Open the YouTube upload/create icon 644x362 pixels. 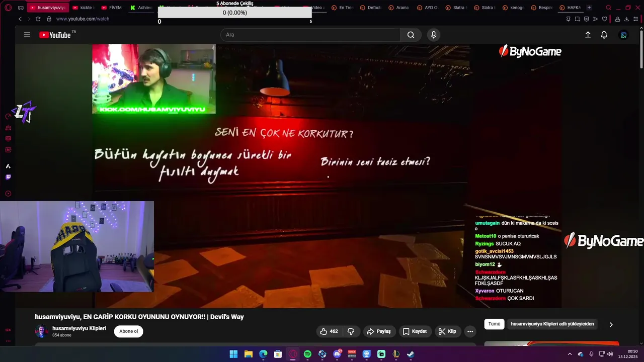pyautogui.click(x=588, y=35)
